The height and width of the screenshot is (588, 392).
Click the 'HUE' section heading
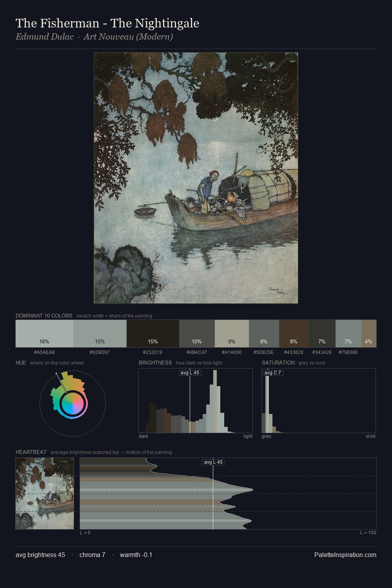click(21, 363)
